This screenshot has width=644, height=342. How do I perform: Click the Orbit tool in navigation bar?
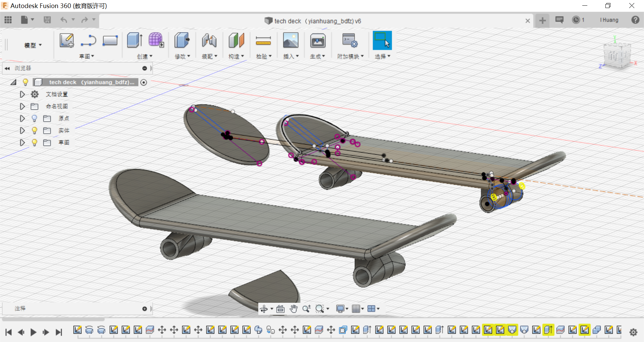coord(265,308)
